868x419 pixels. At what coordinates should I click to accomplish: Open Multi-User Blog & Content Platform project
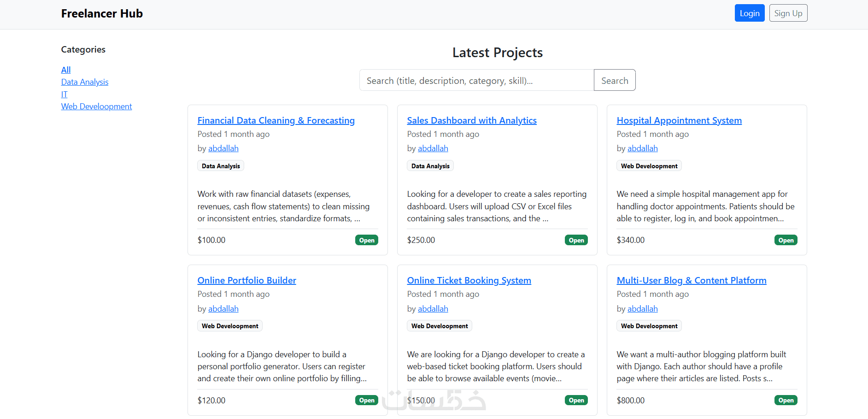pos(692,281)
